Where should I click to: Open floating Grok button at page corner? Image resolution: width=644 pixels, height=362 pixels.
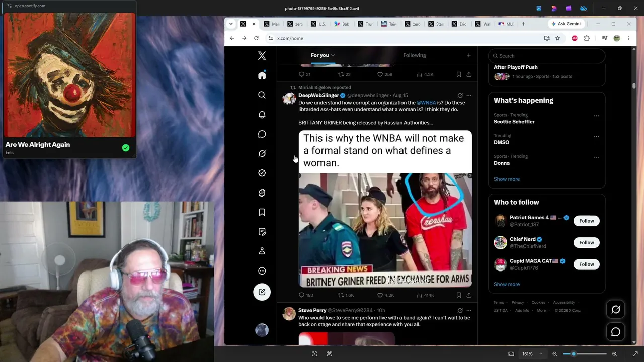pos(616,310)
